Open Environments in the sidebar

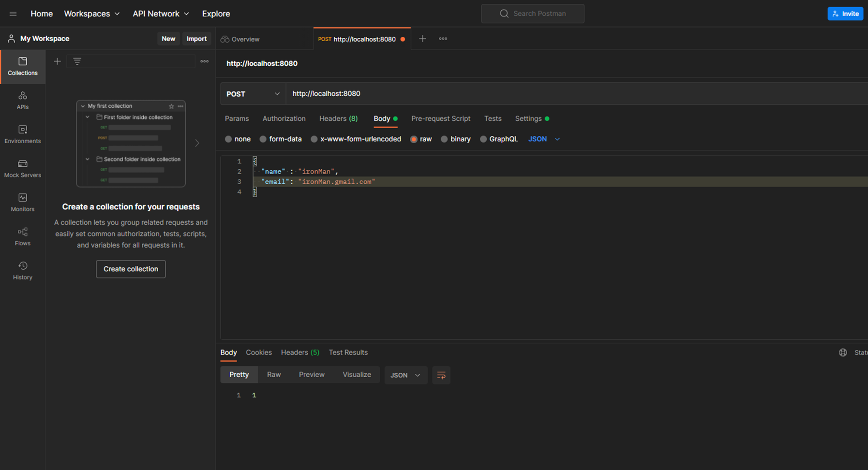tap(22, 134)
